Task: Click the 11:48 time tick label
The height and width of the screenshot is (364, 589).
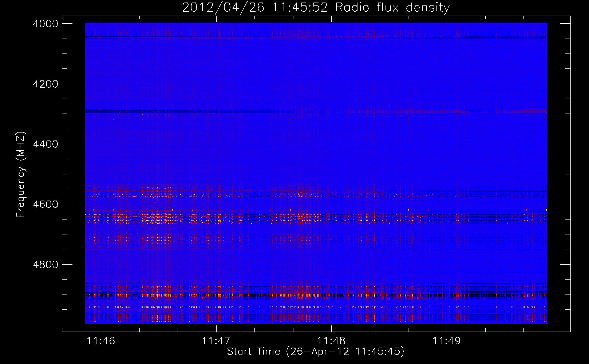Action: 331,341
